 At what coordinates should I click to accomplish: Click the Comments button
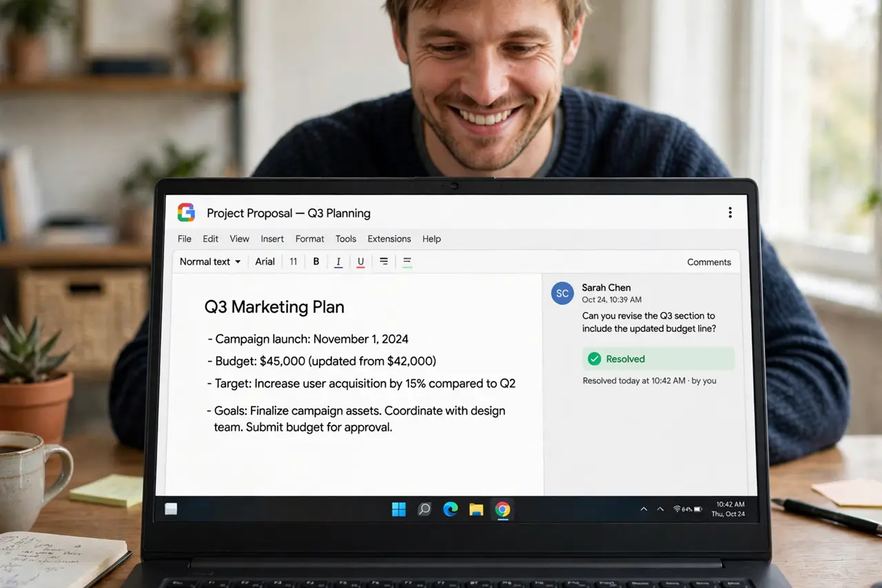709,262
